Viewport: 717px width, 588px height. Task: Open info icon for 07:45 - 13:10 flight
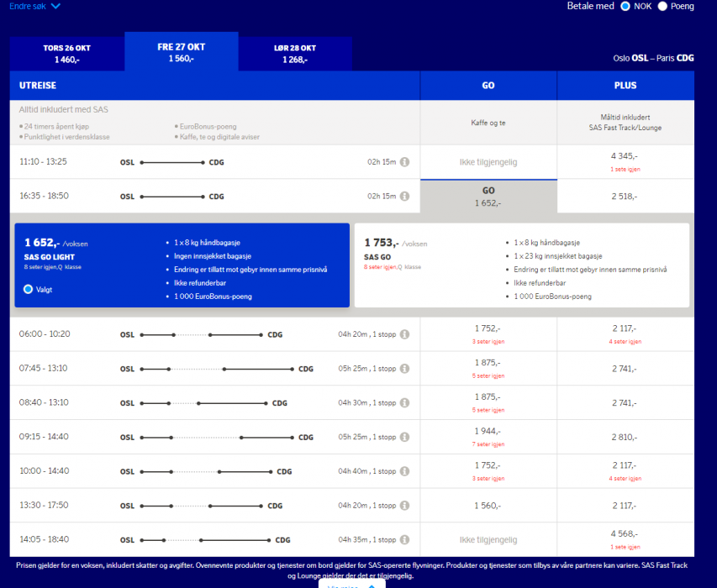[x=404, y=369]
